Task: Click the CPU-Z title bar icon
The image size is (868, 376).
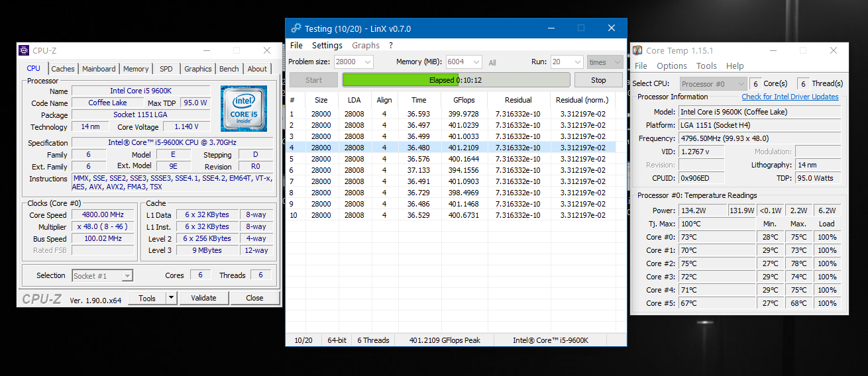Action: pyautogui.click(x=24, y=50)
